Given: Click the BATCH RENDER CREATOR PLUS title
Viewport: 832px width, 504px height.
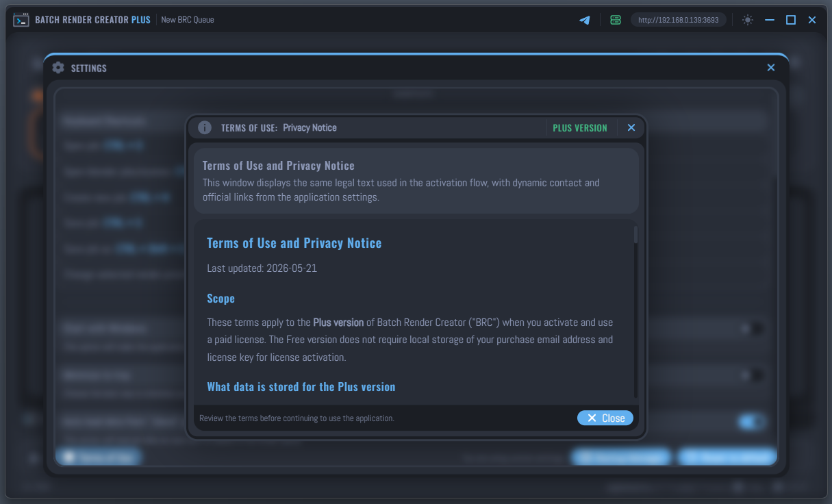Looking at the screenshot, I should [92, 20].
